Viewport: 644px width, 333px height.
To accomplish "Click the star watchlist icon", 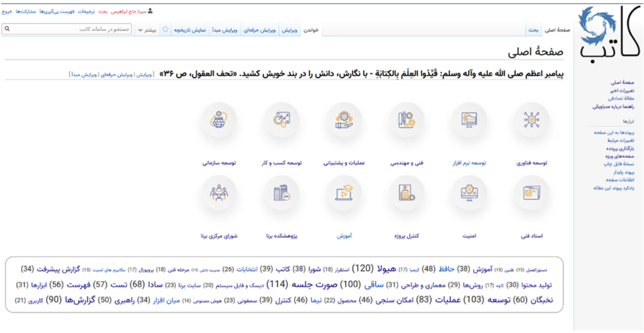I will [166, 29].
